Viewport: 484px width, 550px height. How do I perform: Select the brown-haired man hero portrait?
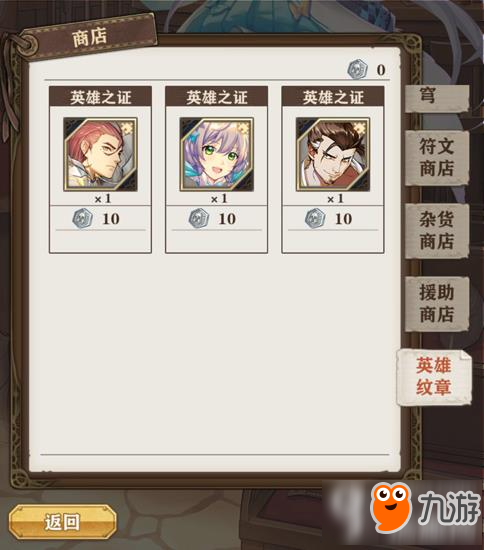pos(333,154)
